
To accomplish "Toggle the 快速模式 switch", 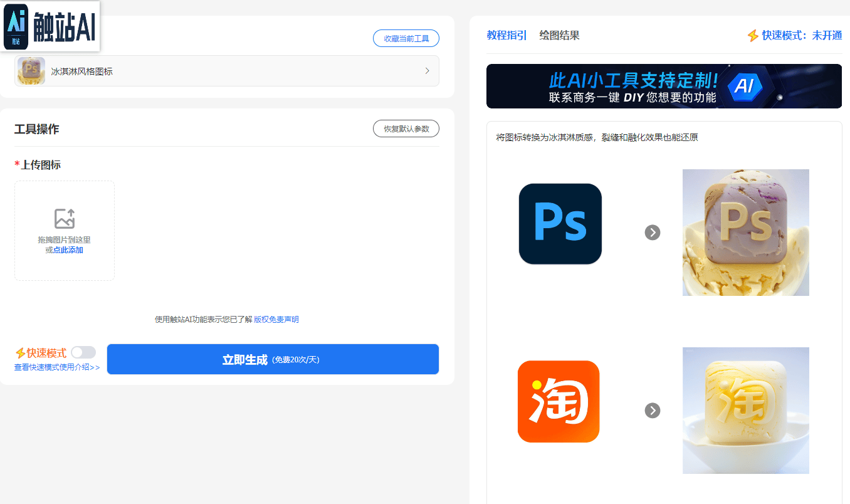I will click(x=83, y=352).
